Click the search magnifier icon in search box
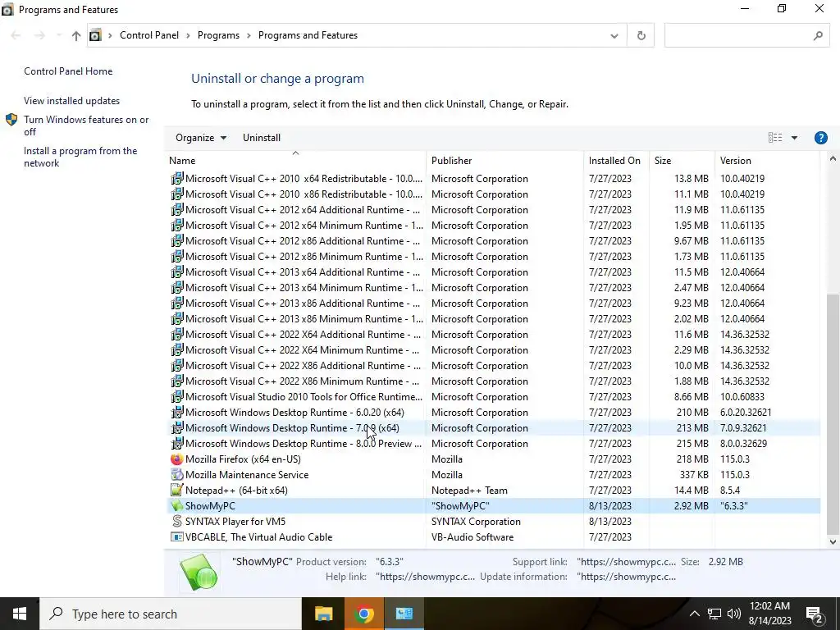This screenshot has width=840, height=630. pyautogui.click(x=818, y=35)
